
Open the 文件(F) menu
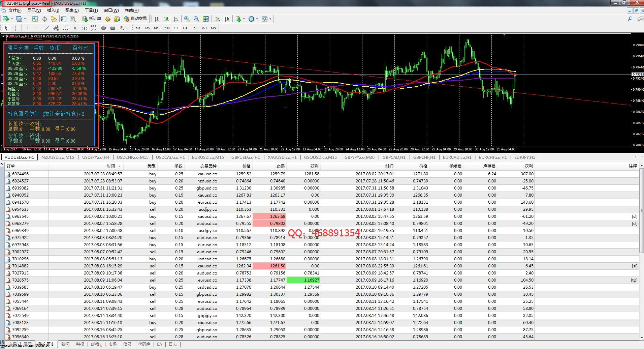point(15,10)
